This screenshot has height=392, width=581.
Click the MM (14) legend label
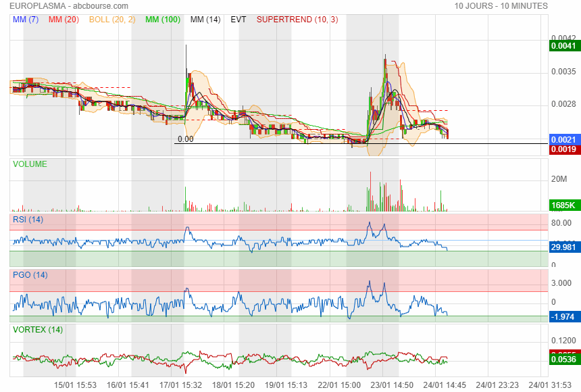(x=205, y=20)
